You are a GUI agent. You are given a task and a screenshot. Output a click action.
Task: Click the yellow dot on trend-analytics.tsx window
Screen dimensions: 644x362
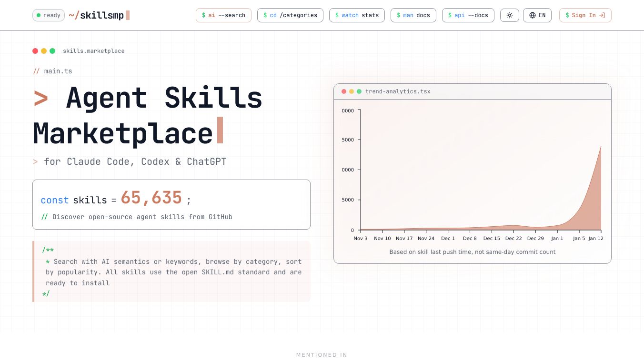pos(352,91)
